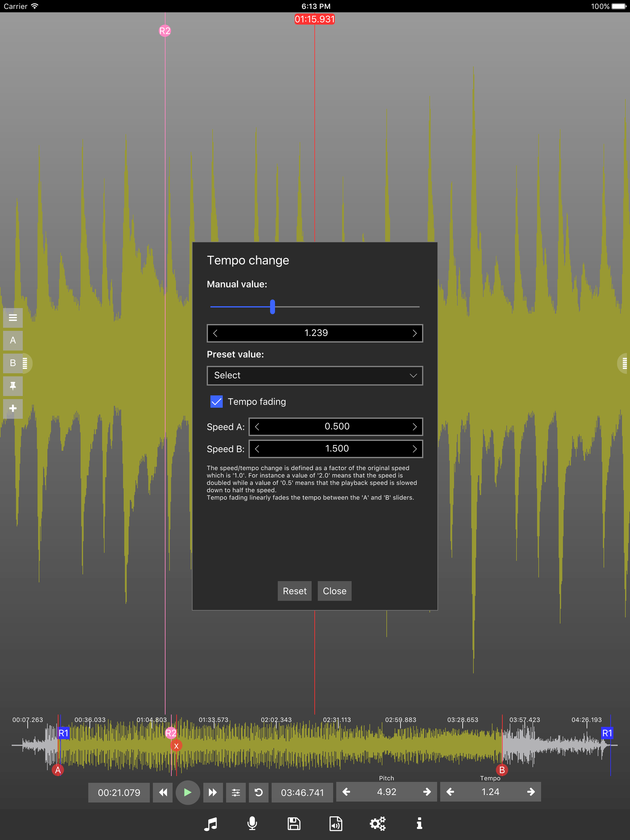Select the A marker button in sidebar

(13, 340)
